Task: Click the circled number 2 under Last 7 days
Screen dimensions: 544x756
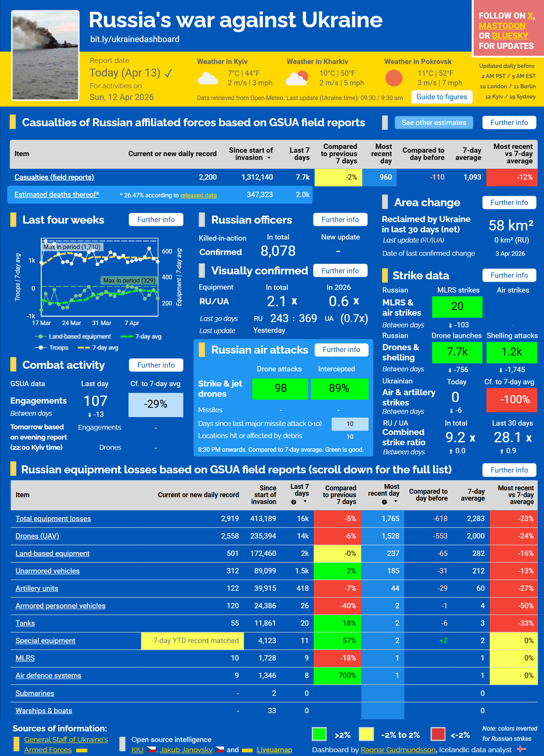Action: (x=294, y=502)
